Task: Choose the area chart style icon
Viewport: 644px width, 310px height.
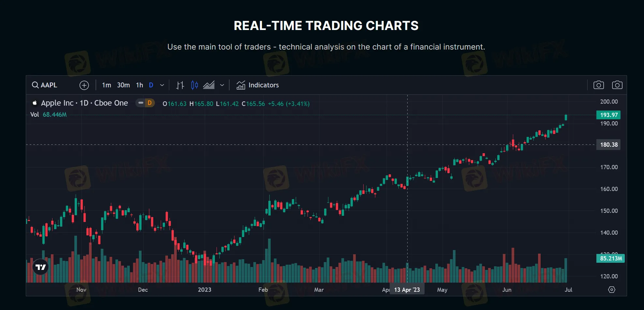Action: point(209,85)
